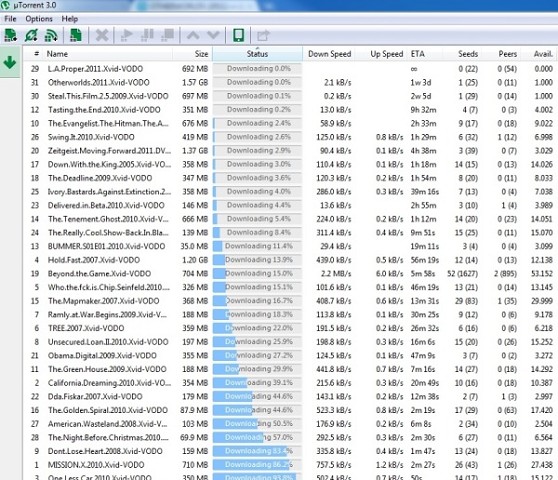Click the Add Torrent toolbar icon

point(10,35)
